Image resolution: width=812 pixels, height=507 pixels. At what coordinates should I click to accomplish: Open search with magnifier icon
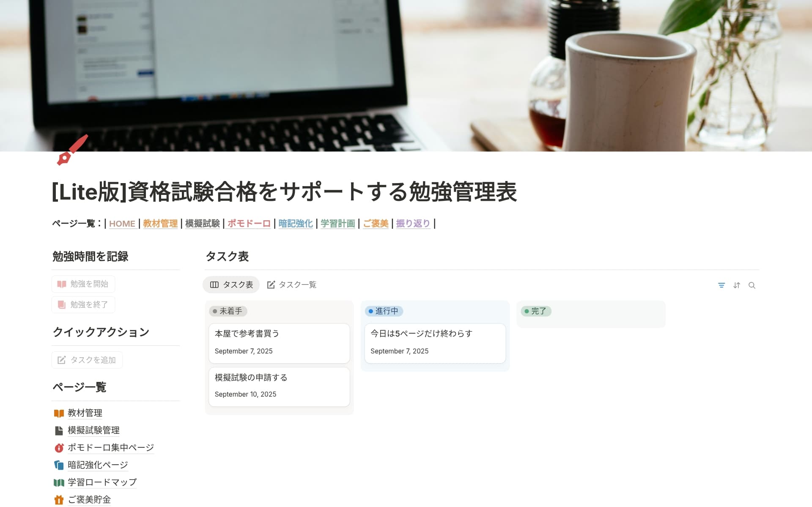coord(752,285)
